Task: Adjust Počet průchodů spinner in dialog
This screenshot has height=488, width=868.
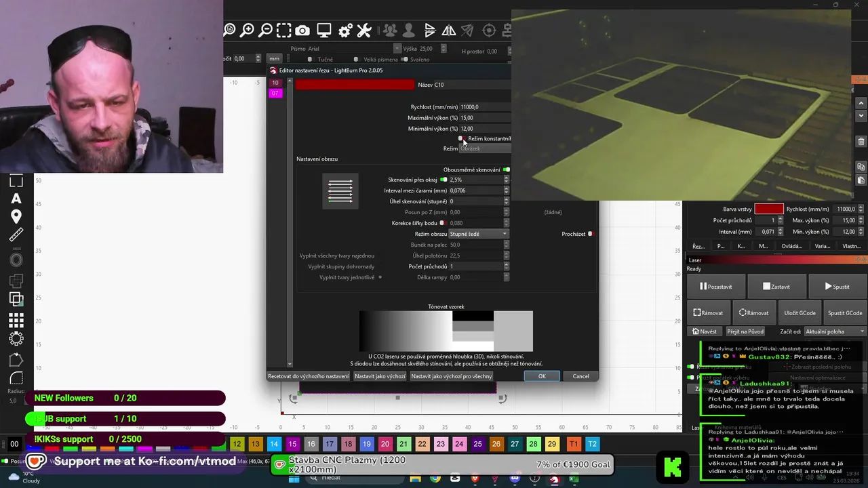Action: click(x=506, y=266)
